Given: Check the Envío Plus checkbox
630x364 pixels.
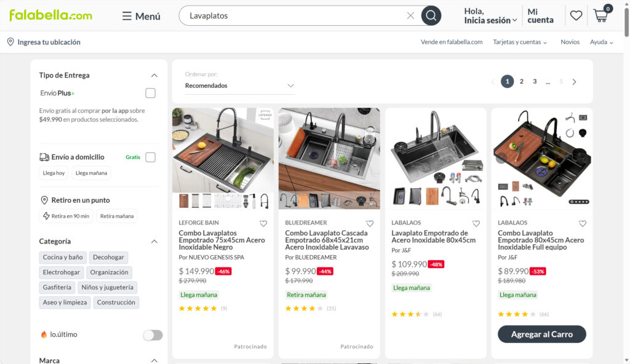Looking at the screenshot, I should (x=150, y=93).
